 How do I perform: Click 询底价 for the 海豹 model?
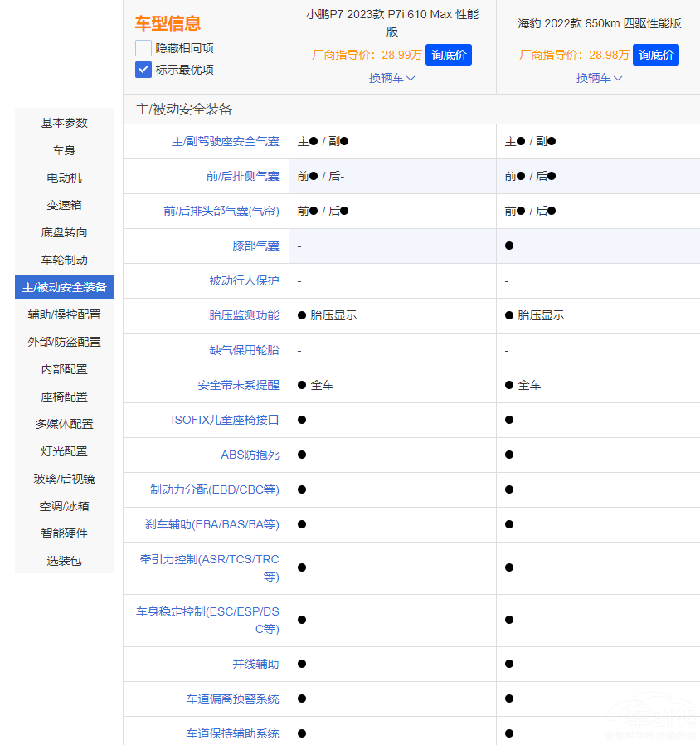pos(656,54)
